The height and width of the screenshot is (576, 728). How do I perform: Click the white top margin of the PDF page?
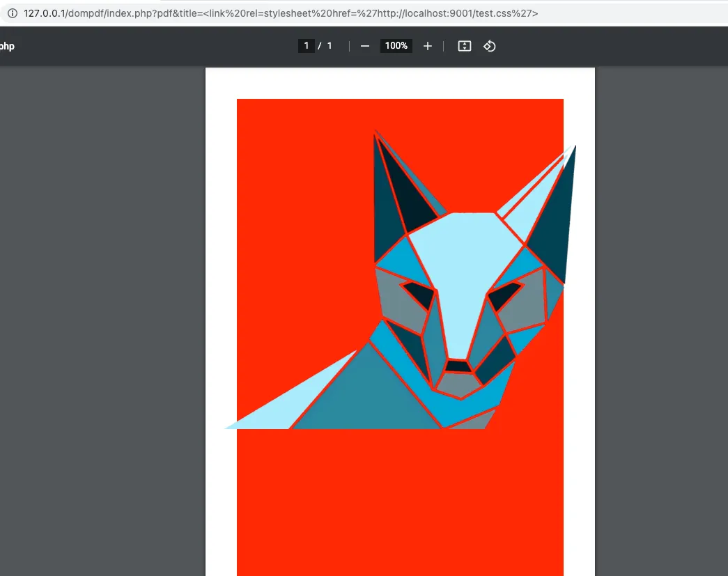coord(400,82)
